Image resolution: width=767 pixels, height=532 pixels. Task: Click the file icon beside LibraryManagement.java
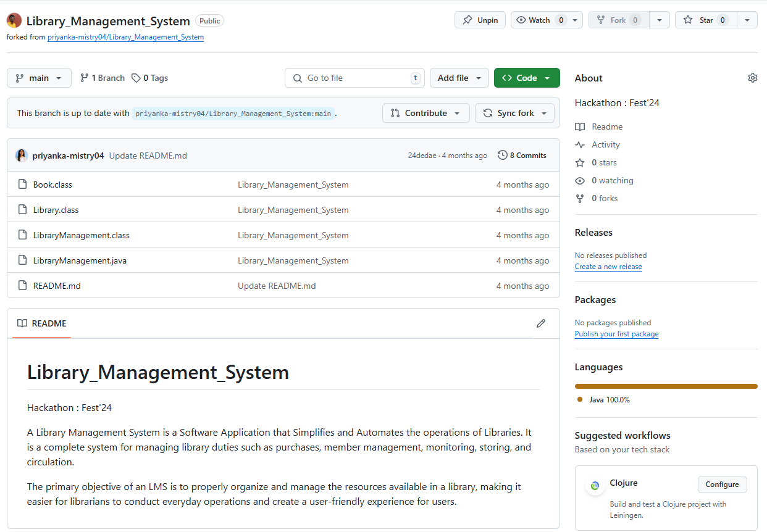(x=23, y=260)
